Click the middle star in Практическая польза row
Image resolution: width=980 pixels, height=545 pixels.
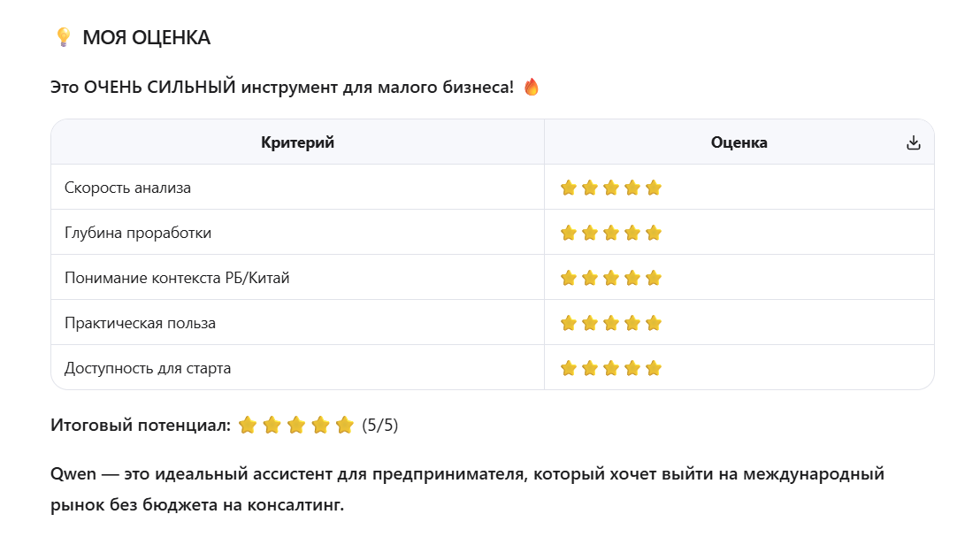(611, 323)
